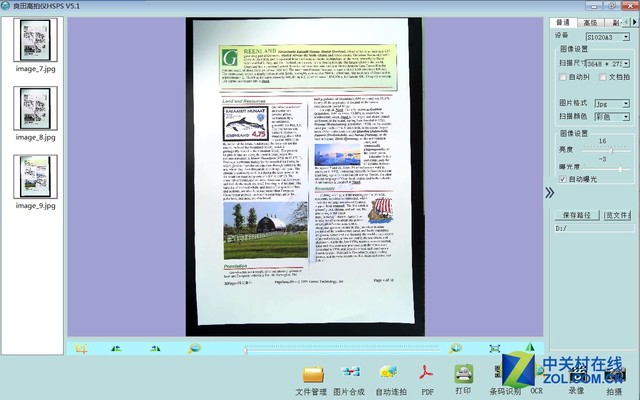
Task: Open the 设备 S1020A3 device dropdown
Action: (x=606, y=34)
